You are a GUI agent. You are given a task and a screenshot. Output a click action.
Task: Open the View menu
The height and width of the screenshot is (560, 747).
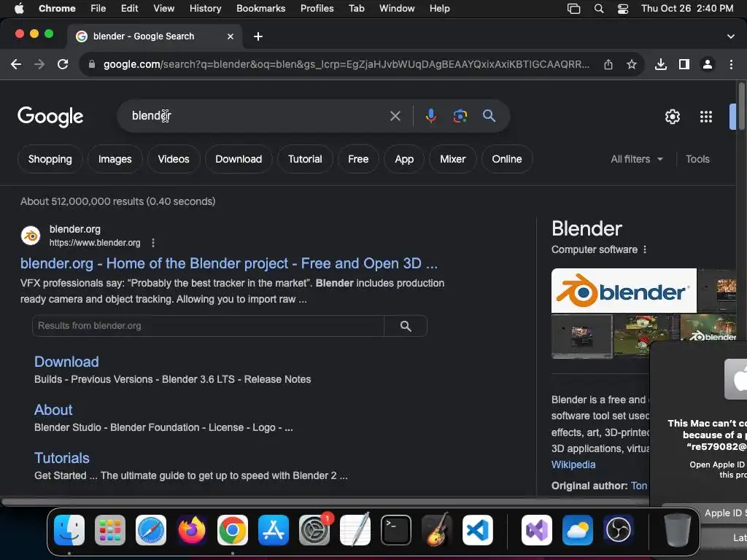[164, 9]
